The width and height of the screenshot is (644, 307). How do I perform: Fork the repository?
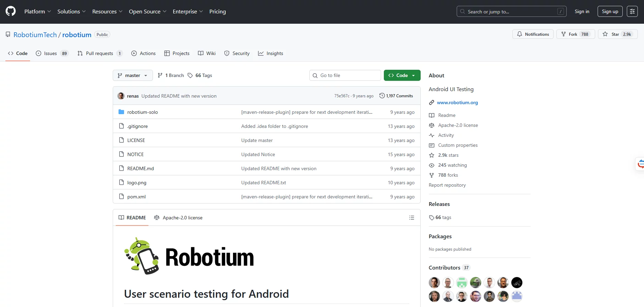coord(576,34)
